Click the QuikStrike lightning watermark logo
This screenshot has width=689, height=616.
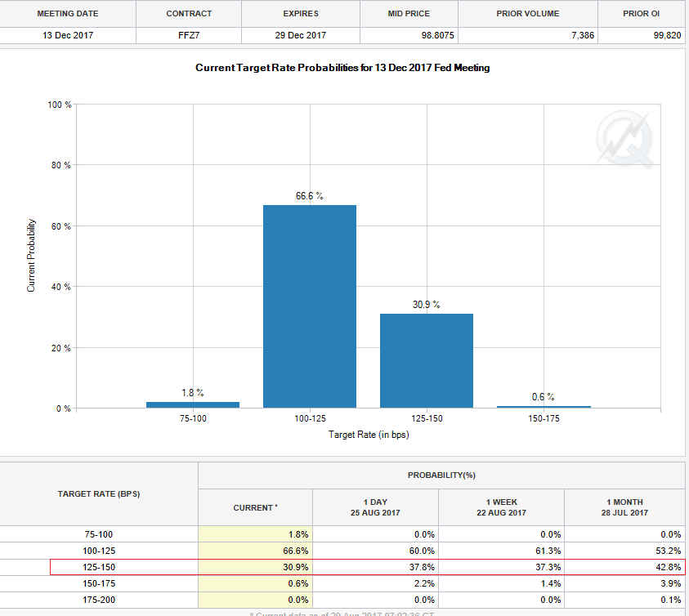(623, 138)
